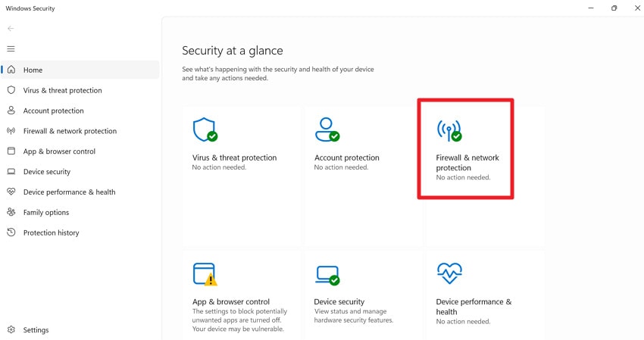Minimize the Windows Security window

click(591, 8)
